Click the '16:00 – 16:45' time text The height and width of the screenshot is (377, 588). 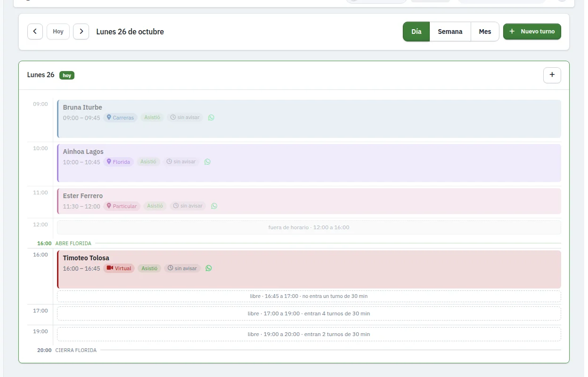click(82, 268)
